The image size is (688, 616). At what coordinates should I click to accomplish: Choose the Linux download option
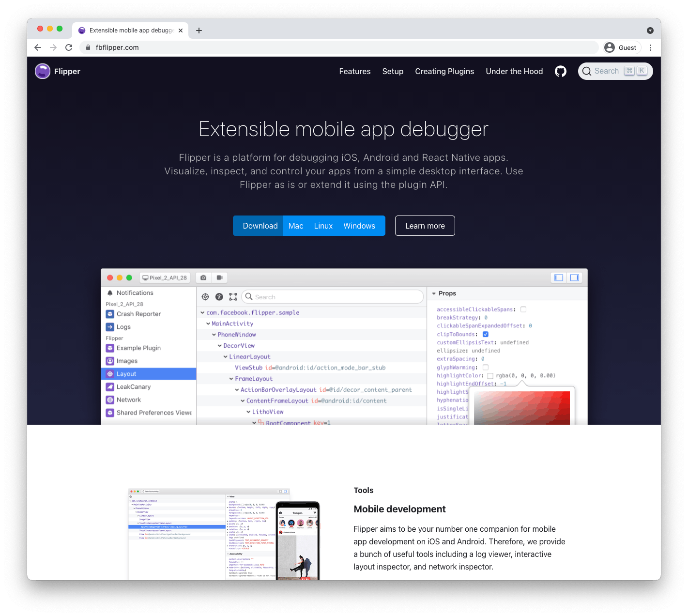click(323, 226)
